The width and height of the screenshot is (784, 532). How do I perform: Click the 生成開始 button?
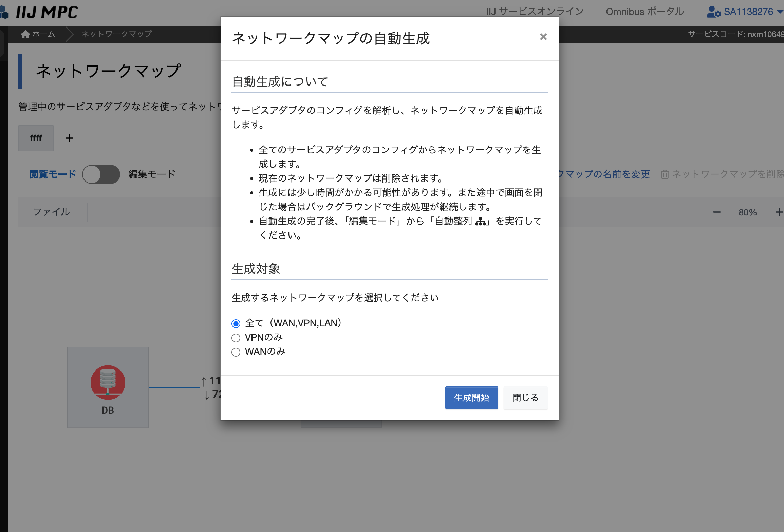(471, 398)
